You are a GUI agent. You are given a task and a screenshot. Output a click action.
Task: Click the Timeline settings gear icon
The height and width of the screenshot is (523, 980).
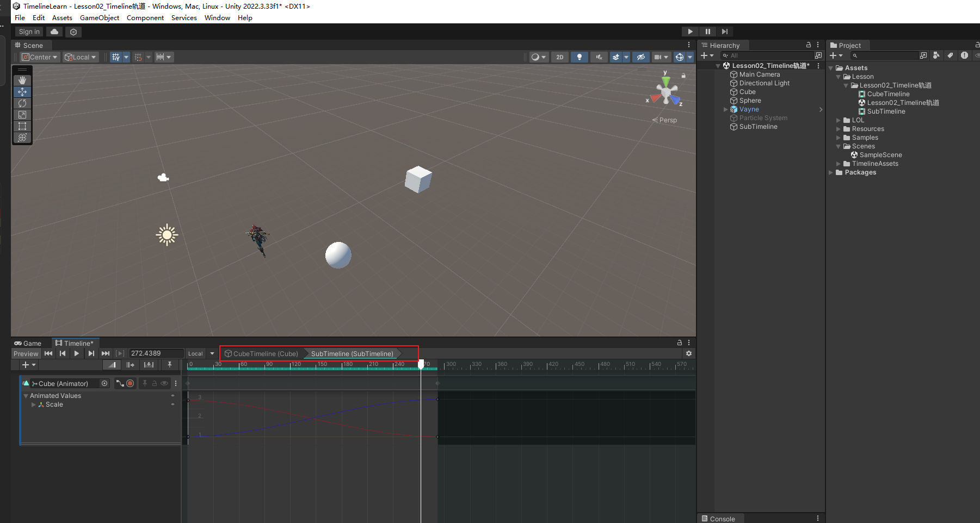[688, 353]
